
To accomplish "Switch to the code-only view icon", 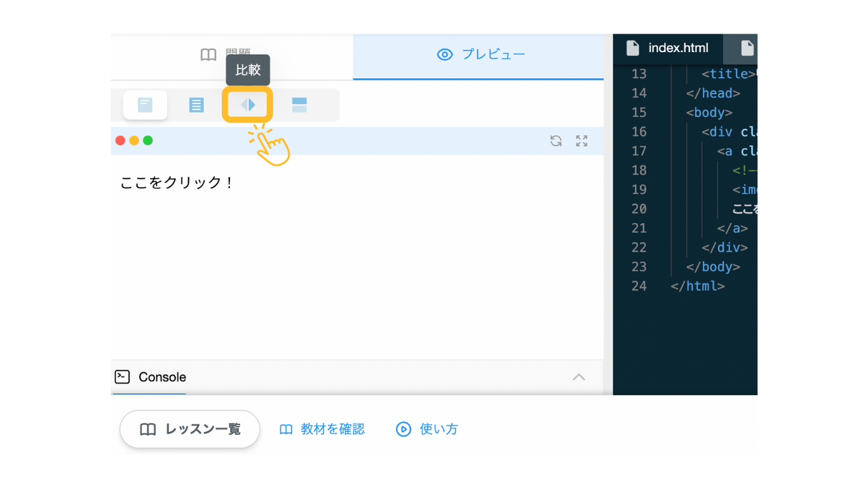I will click(x=196, y=105).
